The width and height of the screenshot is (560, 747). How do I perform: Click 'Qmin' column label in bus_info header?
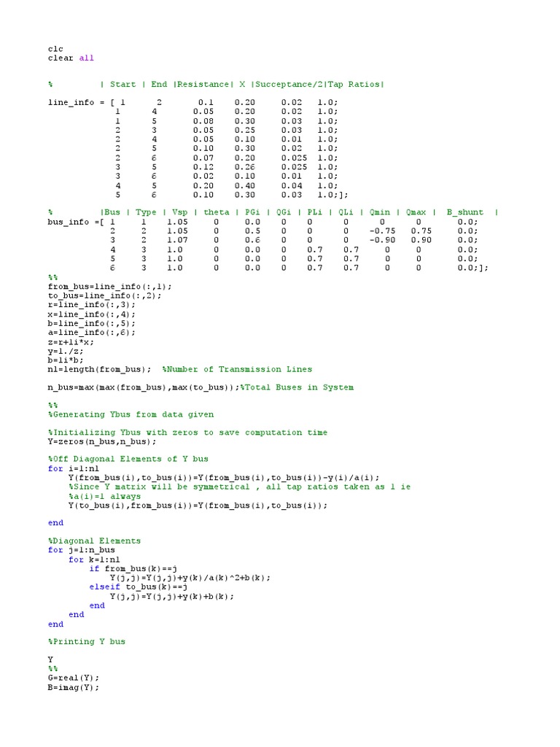[379, 212]
